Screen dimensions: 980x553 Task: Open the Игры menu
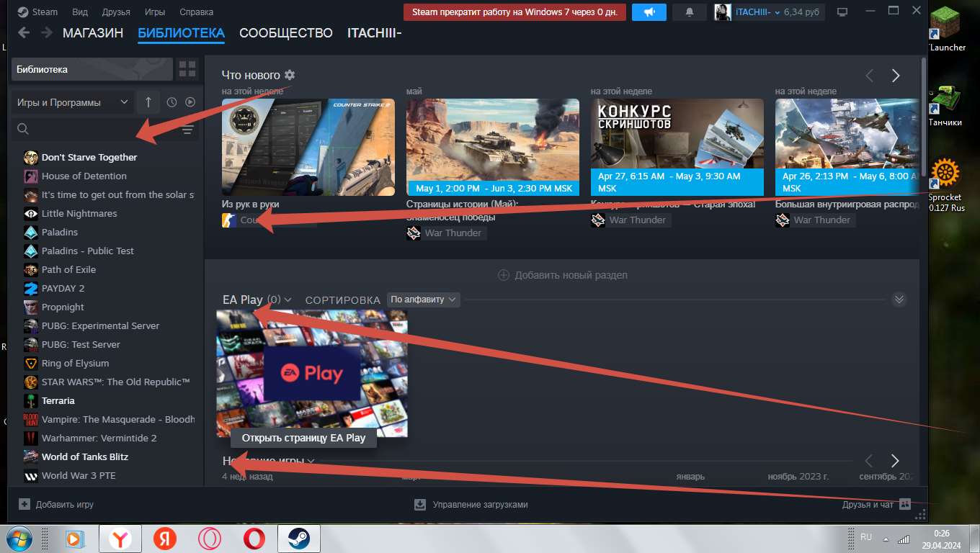154,12
